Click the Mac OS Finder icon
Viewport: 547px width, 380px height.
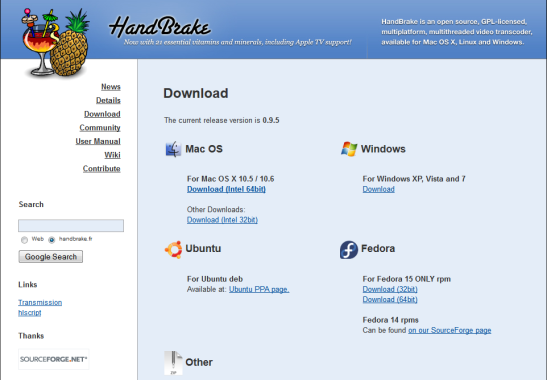(x=173, y=149)
